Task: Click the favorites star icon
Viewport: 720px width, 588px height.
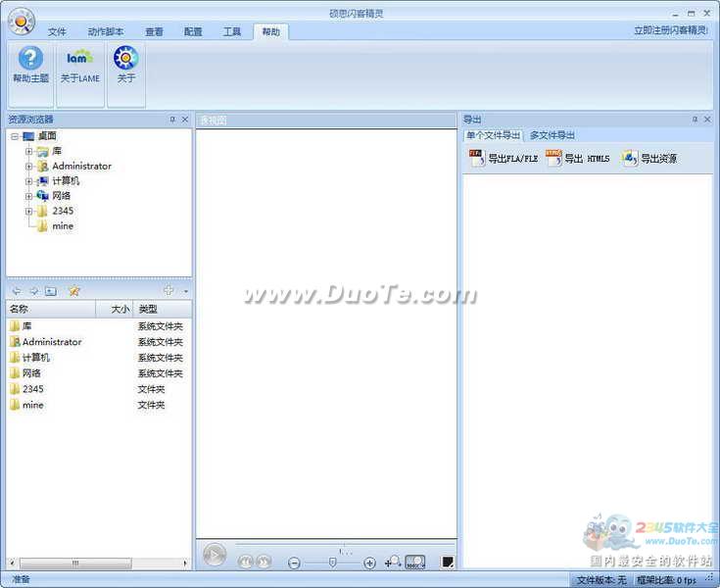Action: [x=73, y=291]
